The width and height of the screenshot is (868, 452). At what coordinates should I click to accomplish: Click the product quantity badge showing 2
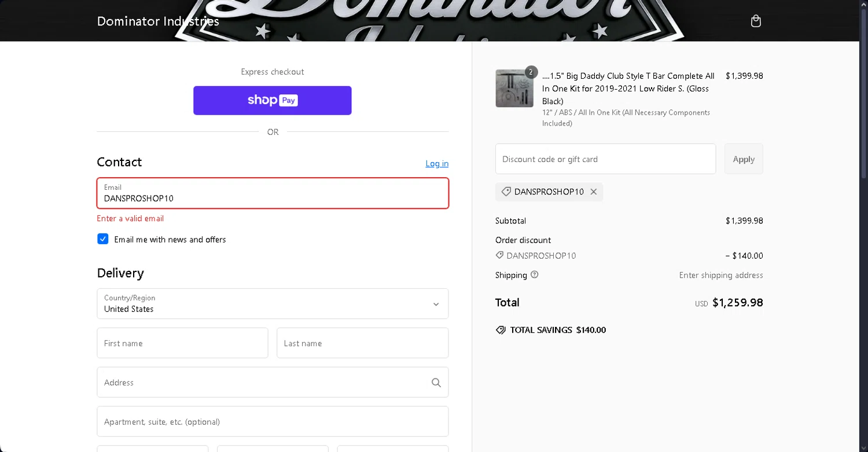pos(531,72)
